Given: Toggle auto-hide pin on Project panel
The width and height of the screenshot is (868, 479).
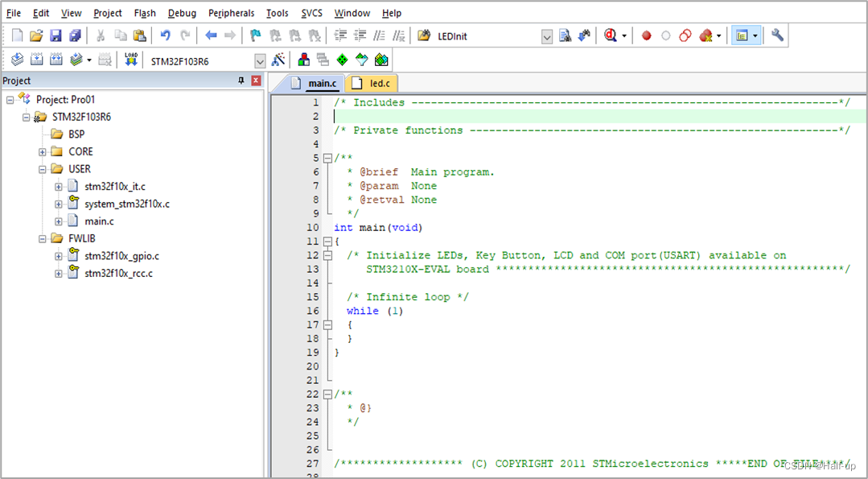Looking at the screenshot, I should [x=241, y=81].
